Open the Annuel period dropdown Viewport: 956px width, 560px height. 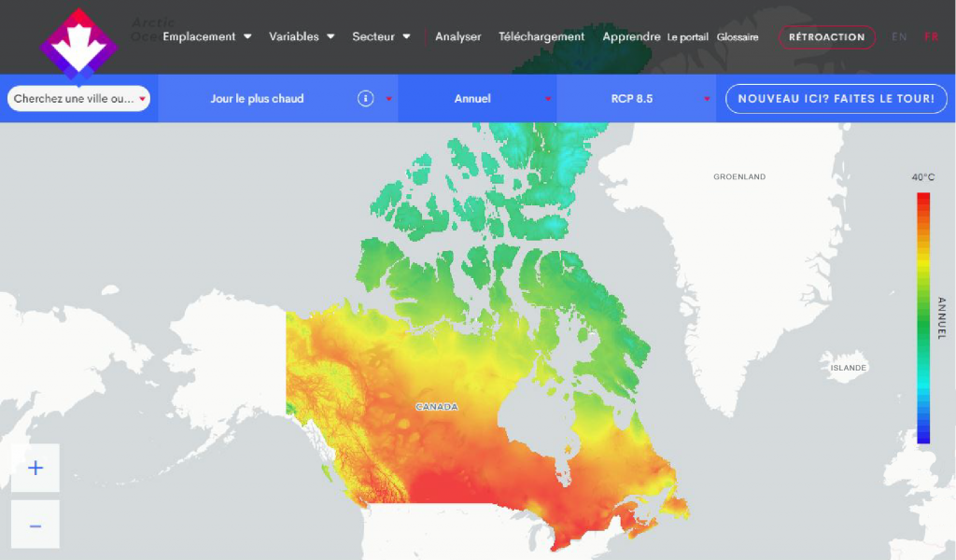(477, 99)
